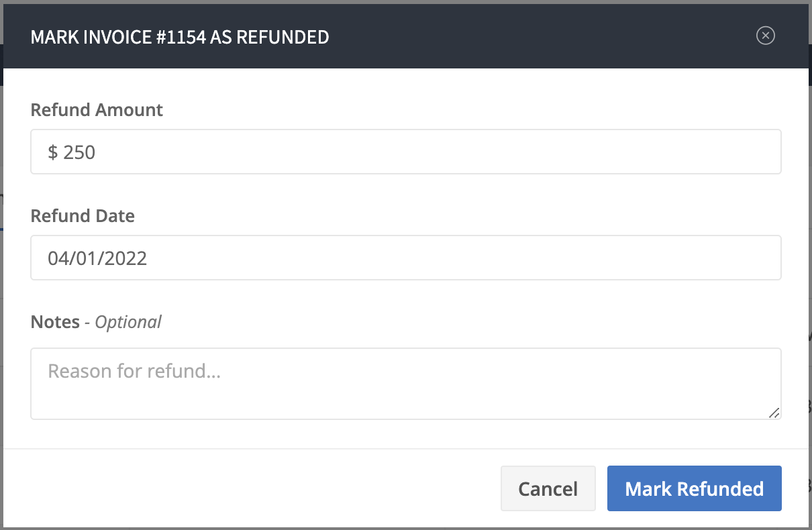Screen dimensions: 812x530
Task: Click the empty dark header bar area
Action: pyautogui.click(x=537, y=37)
